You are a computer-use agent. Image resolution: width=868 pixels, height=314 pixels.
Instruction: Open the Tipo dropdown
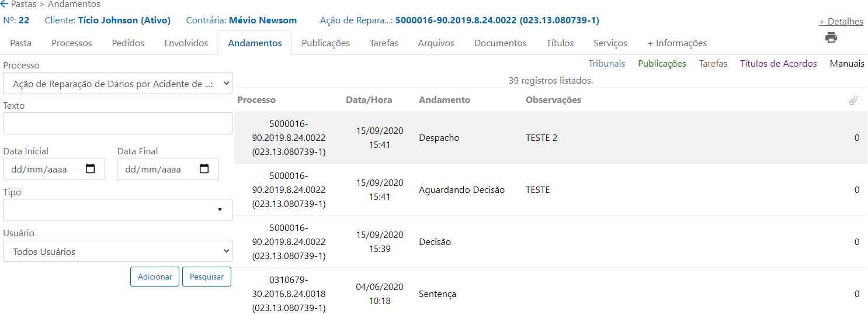tap(117, 210)
